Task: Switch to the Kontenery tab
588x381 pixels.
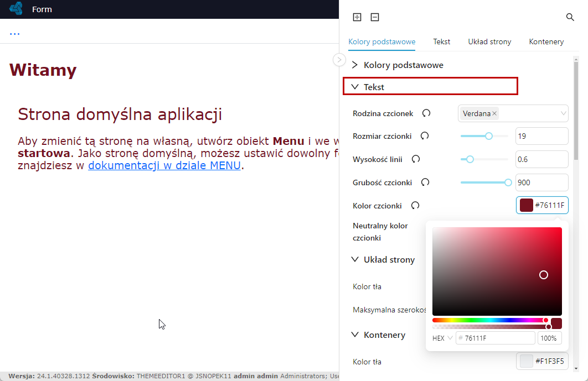Action: point(546,41)
